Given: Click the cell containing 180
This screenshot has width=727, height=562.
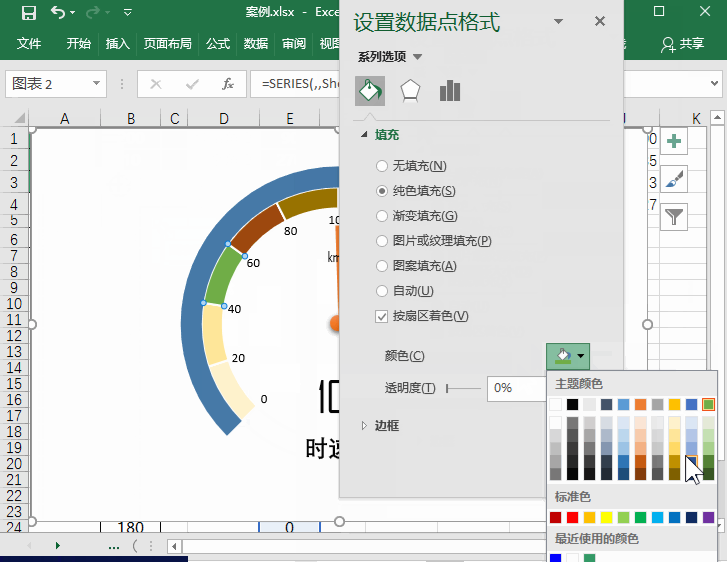Looking at the screenshot, I should pos(130,527).
